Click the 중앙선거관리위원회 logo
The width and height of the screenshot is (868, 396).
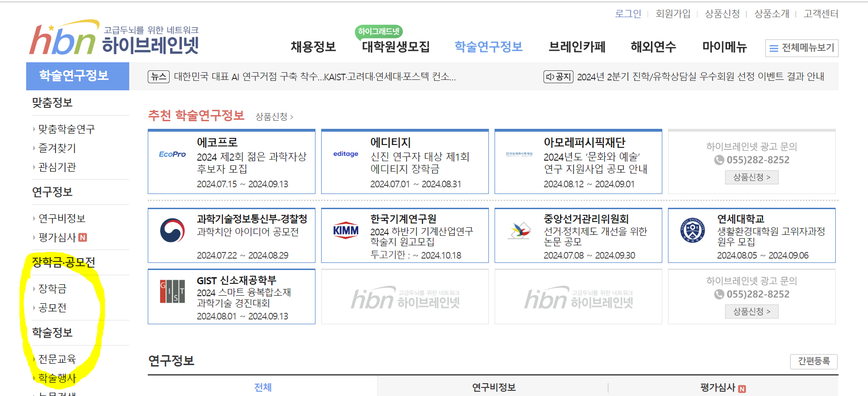(519, 231)
